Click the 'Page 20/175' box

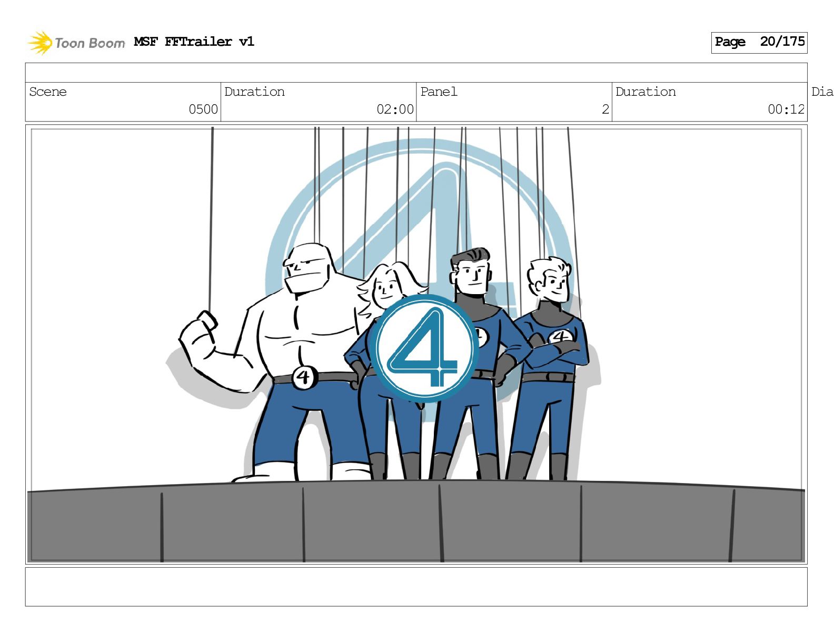click(759, 42)
